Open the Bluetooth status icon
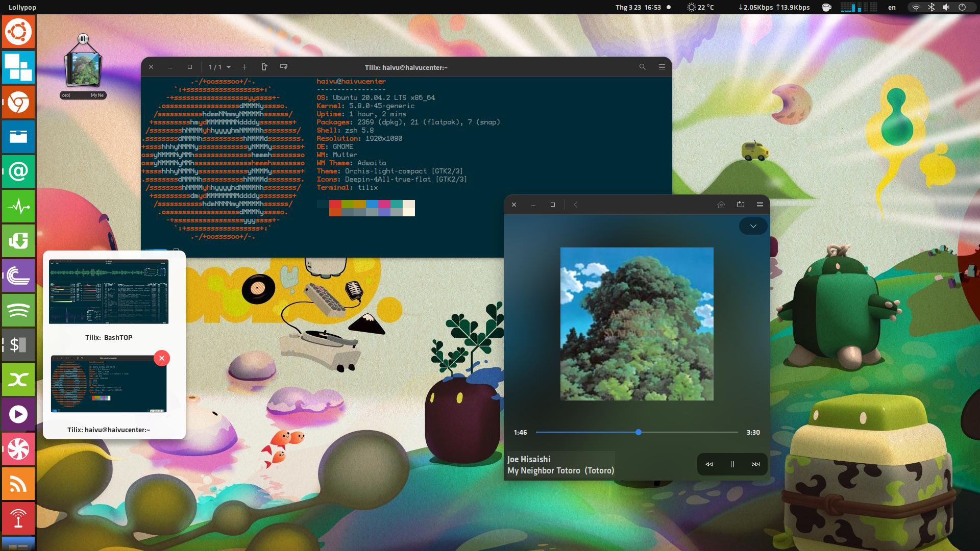Viewport: 980px width, 551px height. 931,7
